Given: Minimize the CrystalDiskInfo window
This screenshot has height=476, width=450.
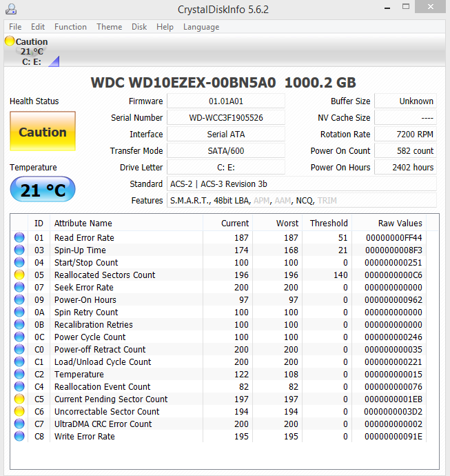Looking at the screenshot, I should [387, 8].
